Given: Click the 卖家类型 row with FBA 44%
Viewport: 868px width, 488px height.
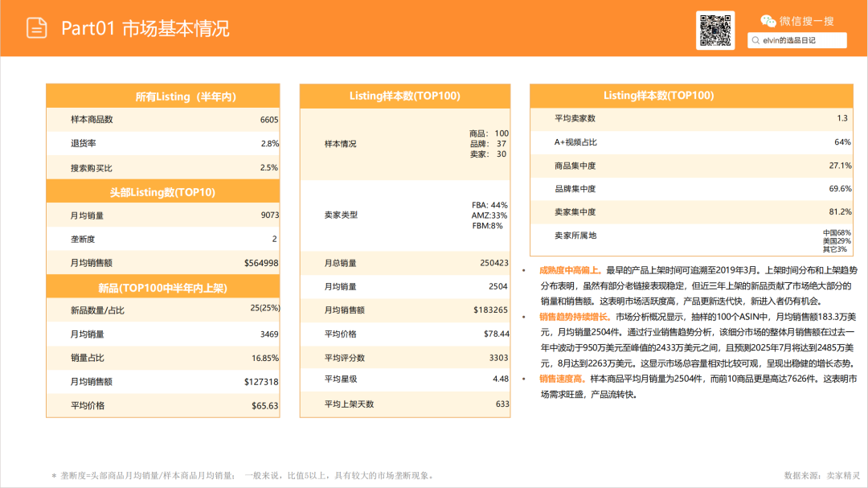Looking at the screenshot, I should (x=404, y=215).
